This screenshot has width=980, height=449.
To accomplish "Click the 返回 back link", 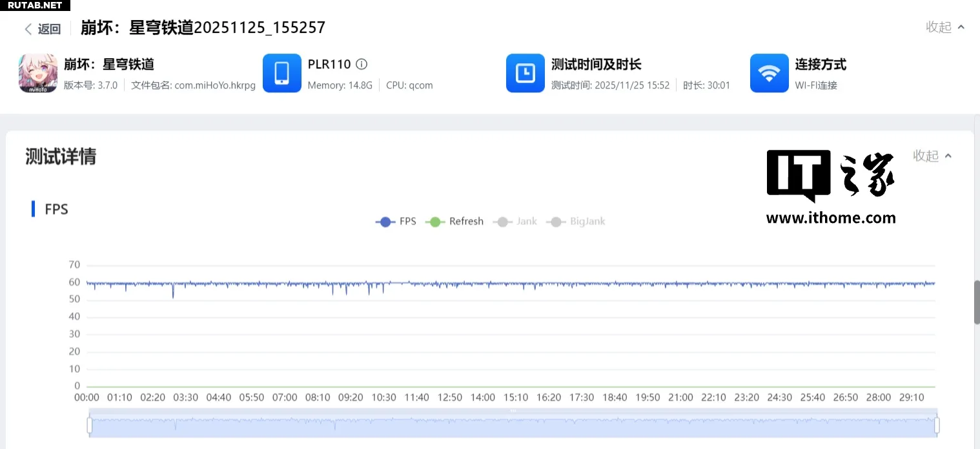I will point(49,29).
